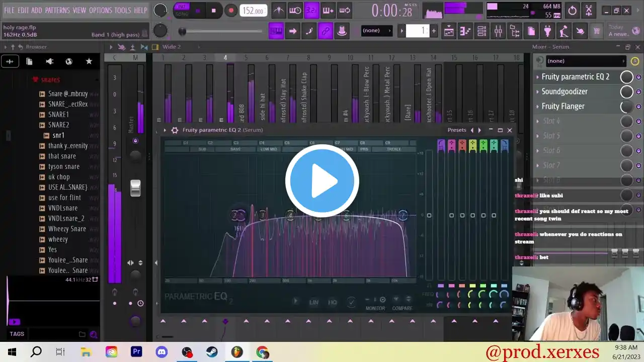
Task: Show the Browser via toolbar tree icon
Action: (x=515, y=31)
